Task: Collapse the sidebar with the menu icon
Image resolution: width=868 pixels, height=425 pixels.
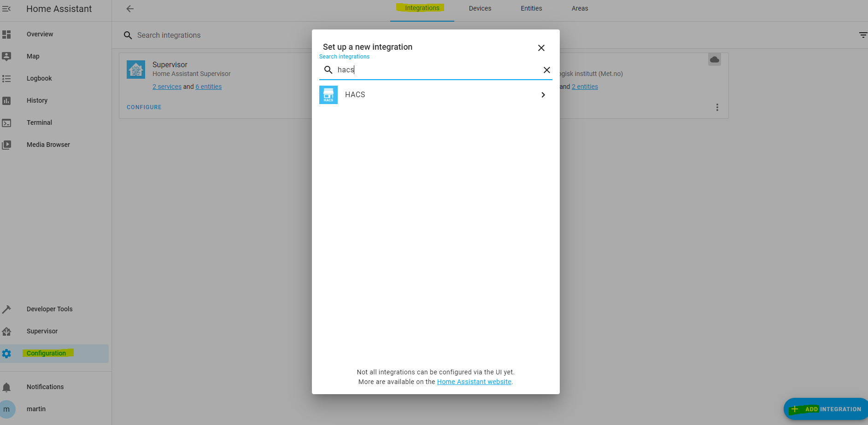Action: [6, 9]
